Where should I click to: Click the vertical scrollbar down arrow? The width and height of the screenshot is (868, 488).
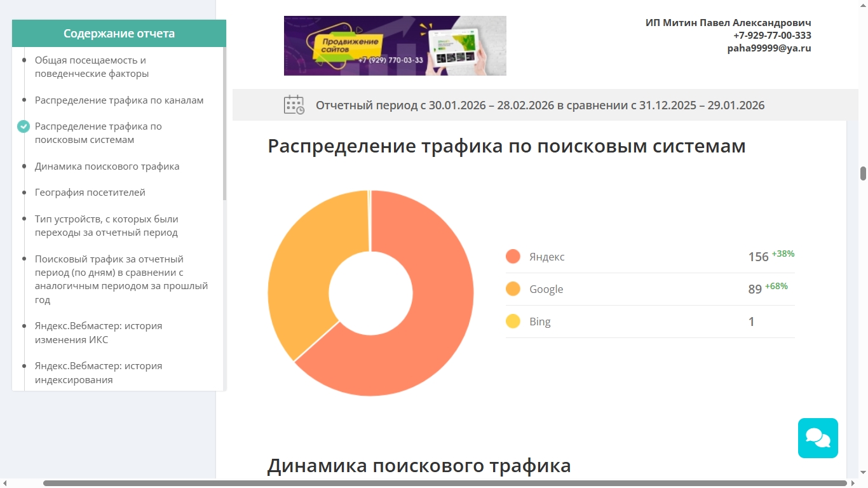(863, 473)
